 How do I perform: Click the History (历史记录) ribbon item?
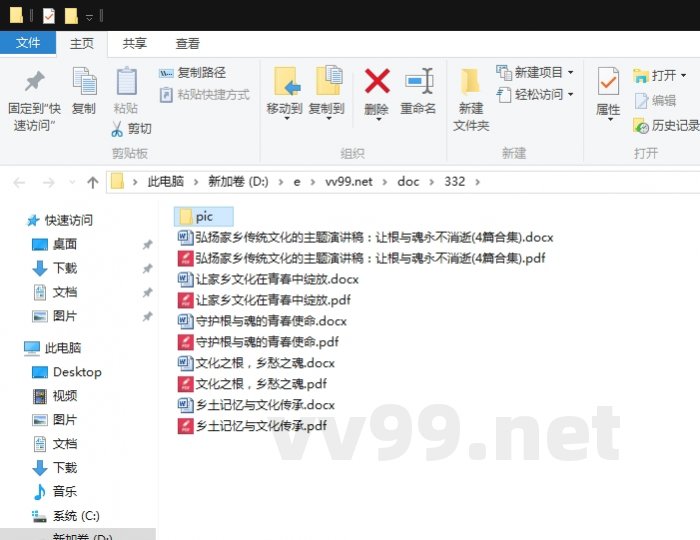(x=667, y=126)
